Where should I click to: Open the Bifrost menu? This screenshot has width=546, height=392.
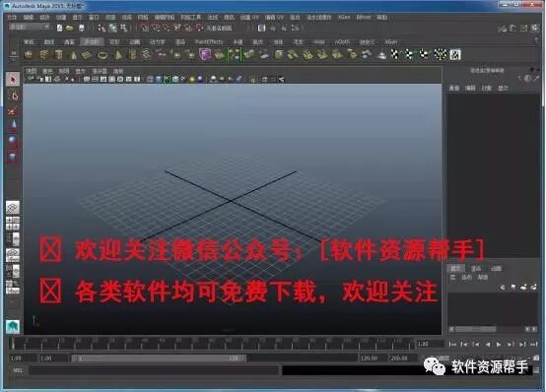point(364,17)
